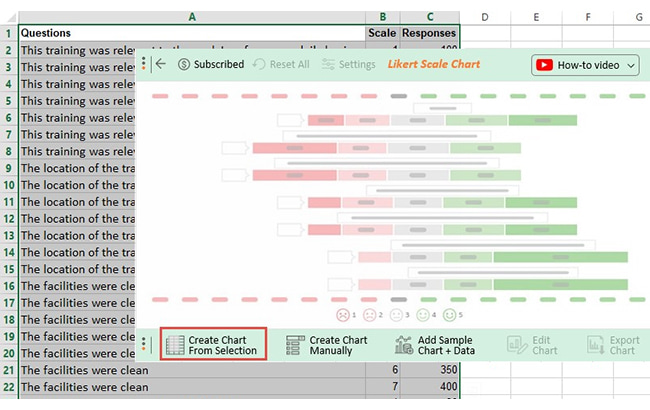This screenshot has height=410, width=650.
Task: Click the Edit Chart button
Action: pos(533,345)
